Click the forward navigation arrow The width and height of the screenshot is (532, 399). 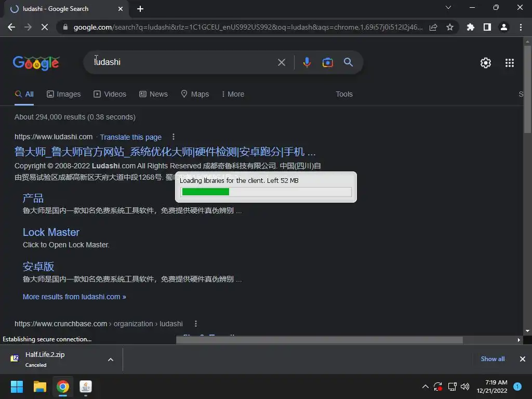point(28,27)
